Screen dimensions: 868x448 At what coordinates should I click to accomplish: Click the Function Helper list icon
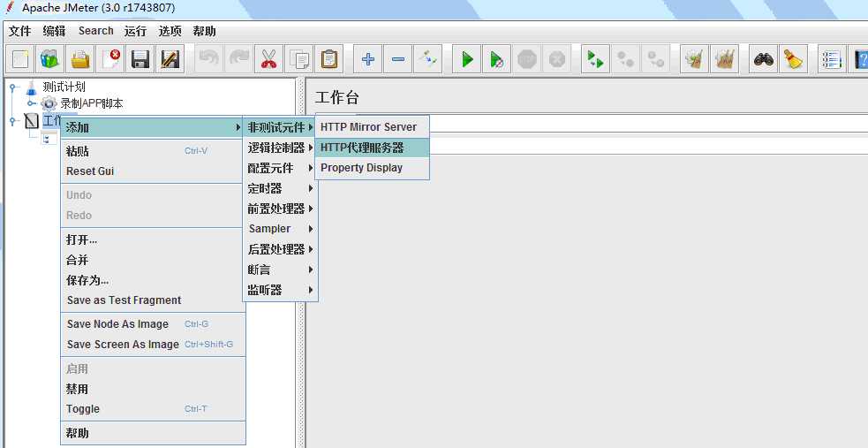point(832,58)
